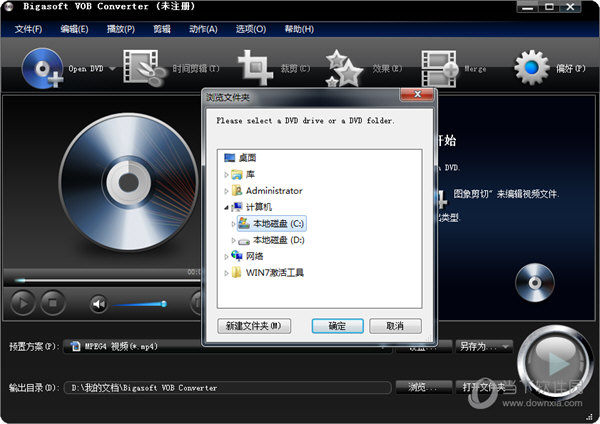Expand the WIN7激活工具 folder node
The height and width of the screenshot is (424, 600).
tap(226, 273)
